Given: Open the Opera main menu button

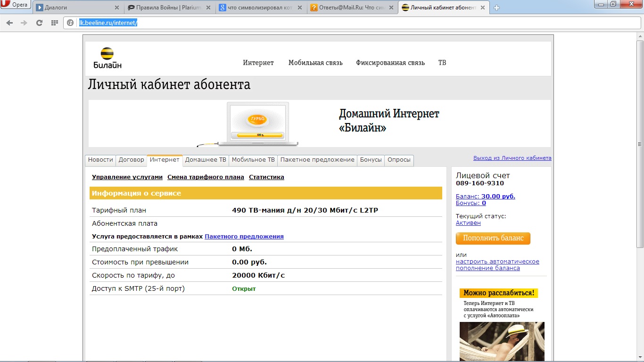Looking at the screenshot, I should (x=15, y=5).
